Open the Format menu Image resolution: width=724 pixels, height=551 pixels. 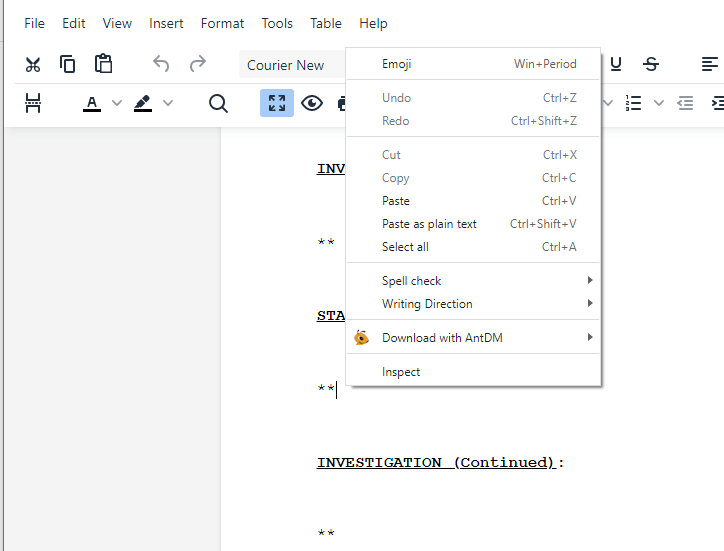(x=223, y=23)
